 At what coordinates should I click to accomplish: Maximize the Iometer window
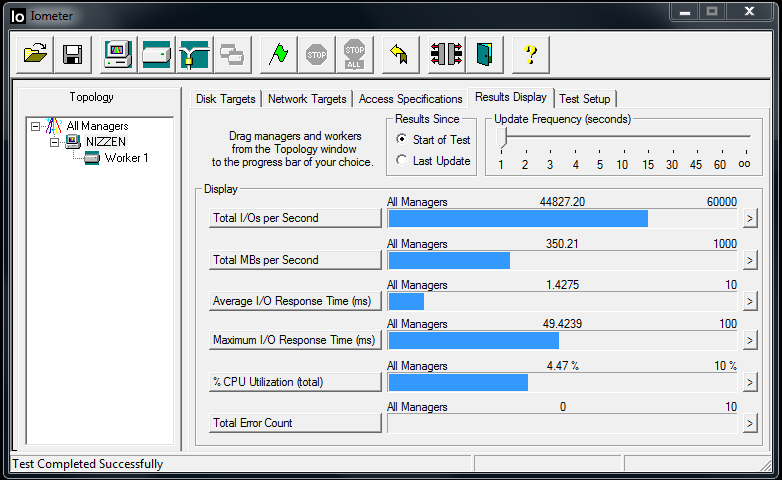[x=712, y=12]
